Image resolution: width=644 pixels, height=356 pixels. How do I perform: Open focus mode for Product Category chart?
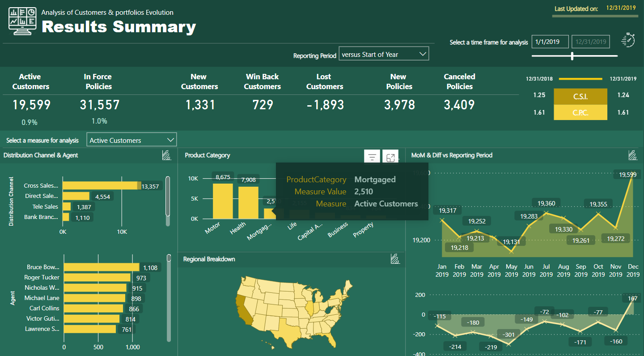tap(391, 157)
